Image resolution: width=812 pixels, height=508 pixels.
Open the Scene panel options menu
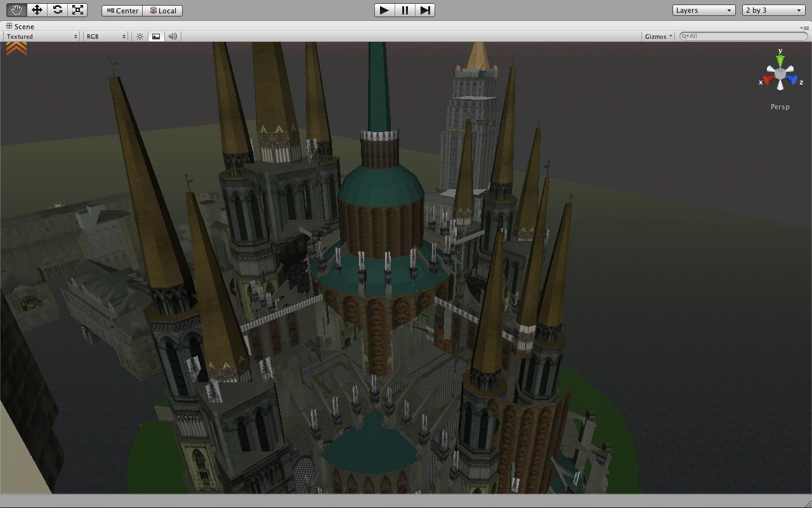(804, 27)
